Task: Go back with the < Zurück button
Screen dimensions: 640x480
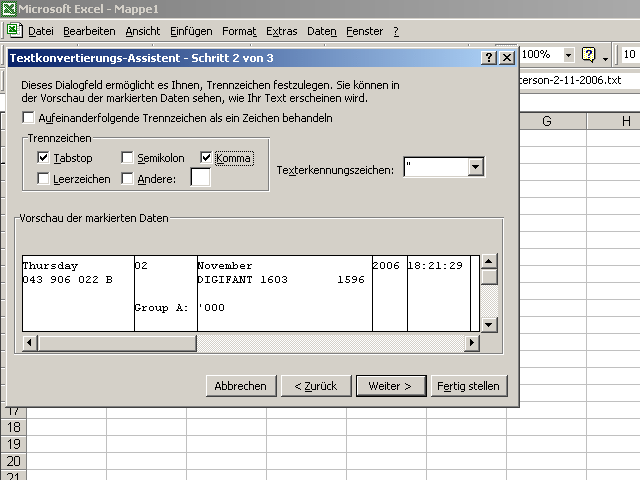Action: tap(316, 386)
